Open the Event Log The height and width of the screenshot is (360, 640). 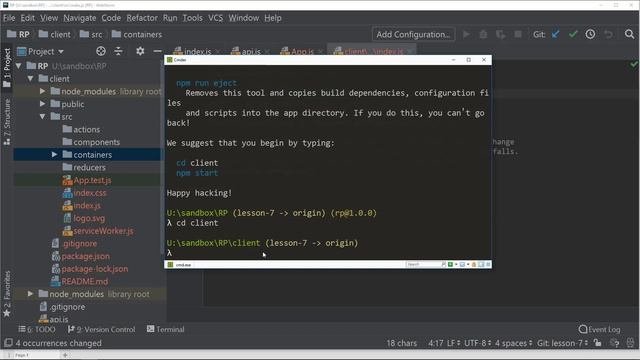(x=599, y=329)
